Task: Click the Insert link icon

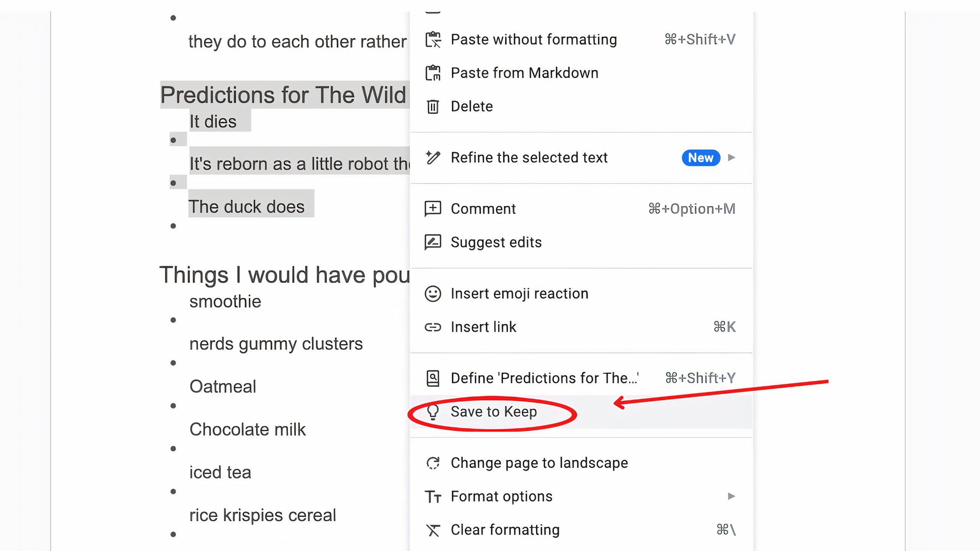Action: pos(432,326)
